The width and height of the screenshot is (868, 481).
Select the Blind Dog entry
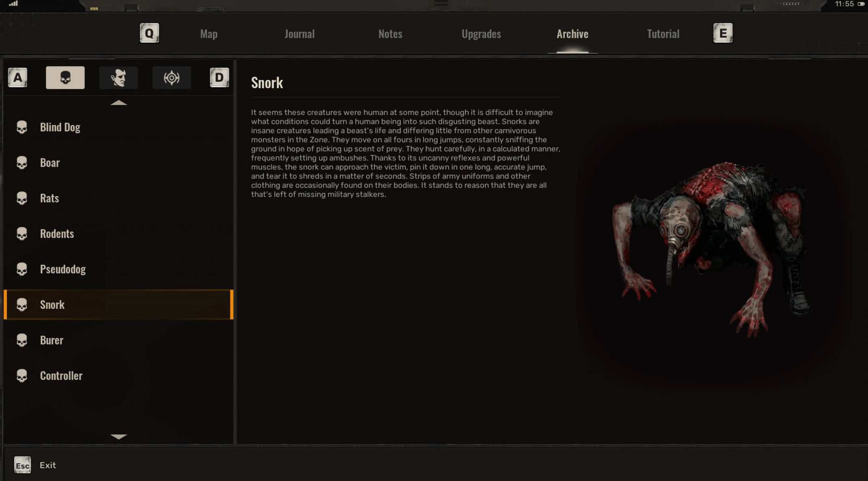(x=60, y=127)
